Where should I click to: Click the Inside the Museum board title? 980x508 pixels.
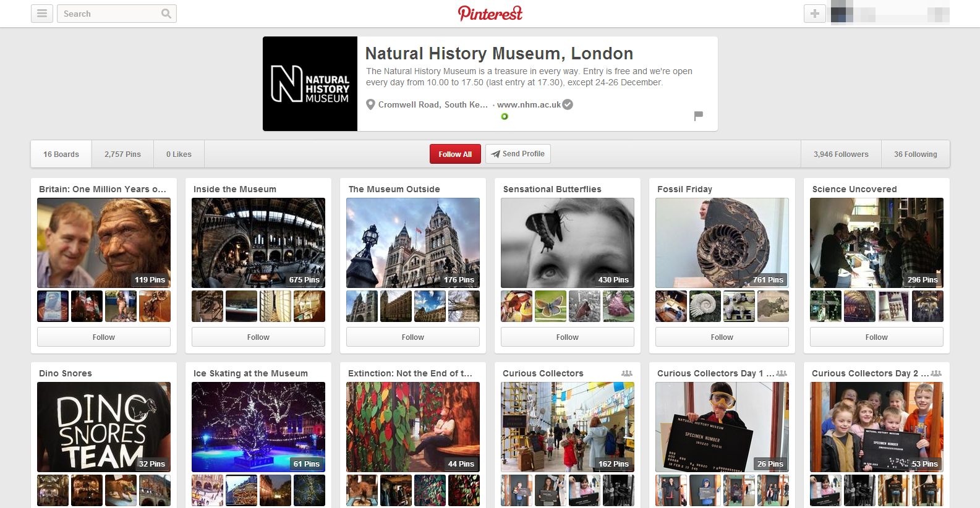pos(235,189)
